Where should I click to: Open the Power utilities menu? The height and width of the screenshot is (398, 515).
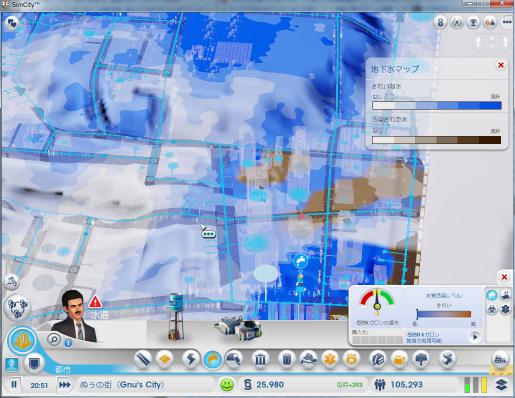191,360
